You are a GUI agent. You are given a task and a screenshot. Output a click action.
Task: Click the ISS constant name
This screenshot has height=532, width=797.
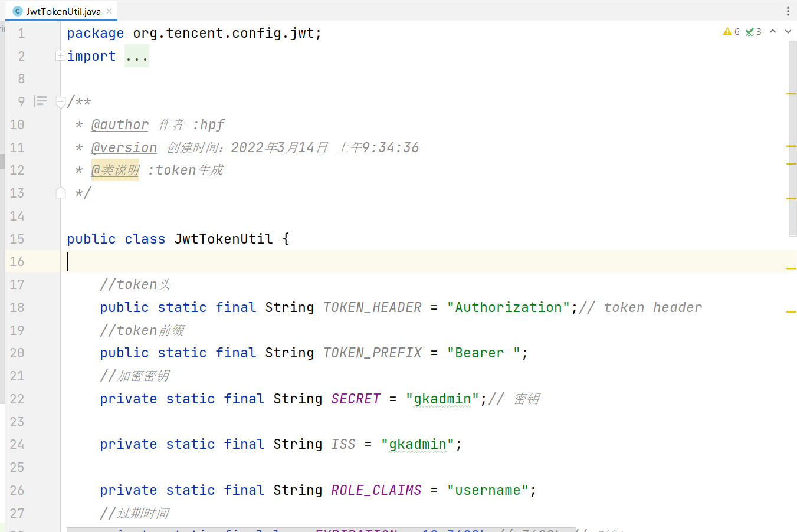343,444
